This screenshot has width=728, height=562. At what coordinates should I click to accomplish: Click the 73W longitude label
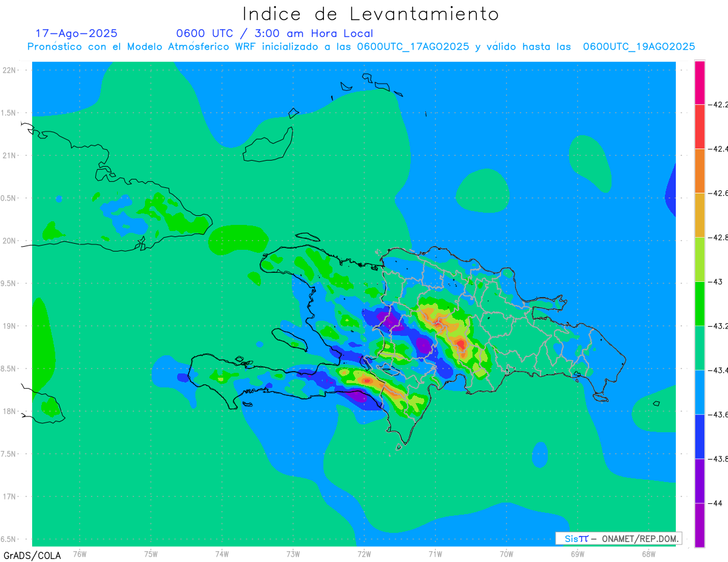(293, 554)
